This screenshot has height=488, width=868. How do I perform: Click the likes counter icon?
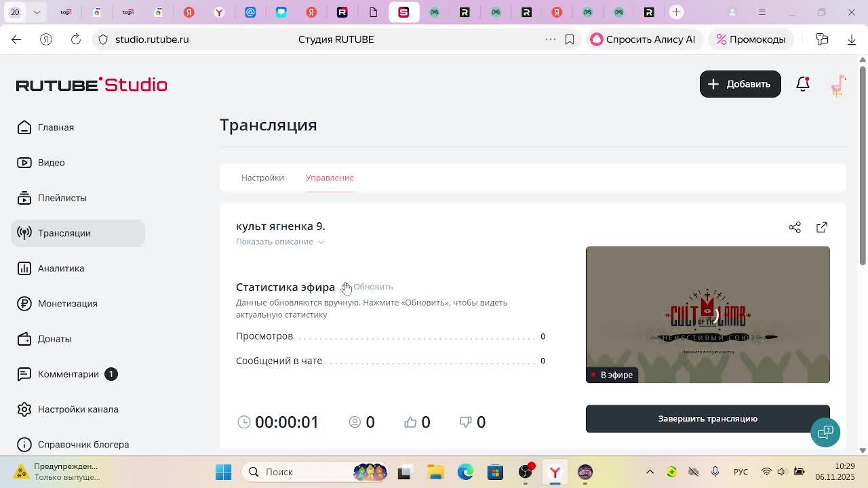410,422
